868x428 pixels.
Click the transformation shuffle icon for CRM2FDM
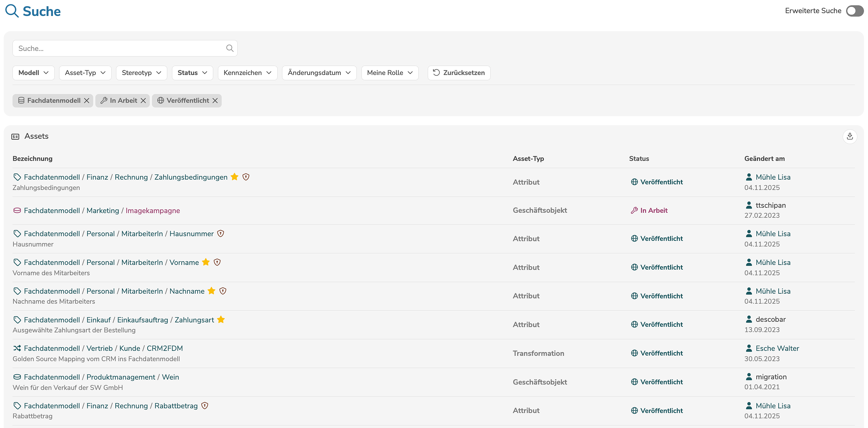point(17,348)
